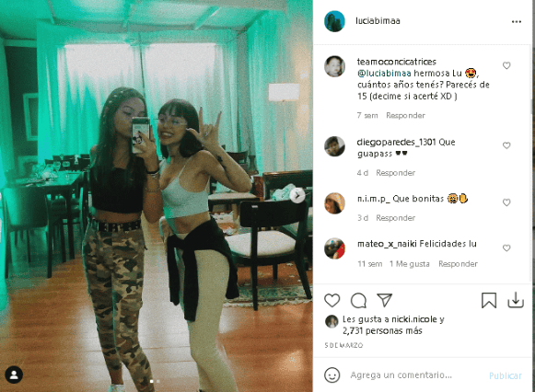Reply to mateo_x_naiki comment

(458, 264)
